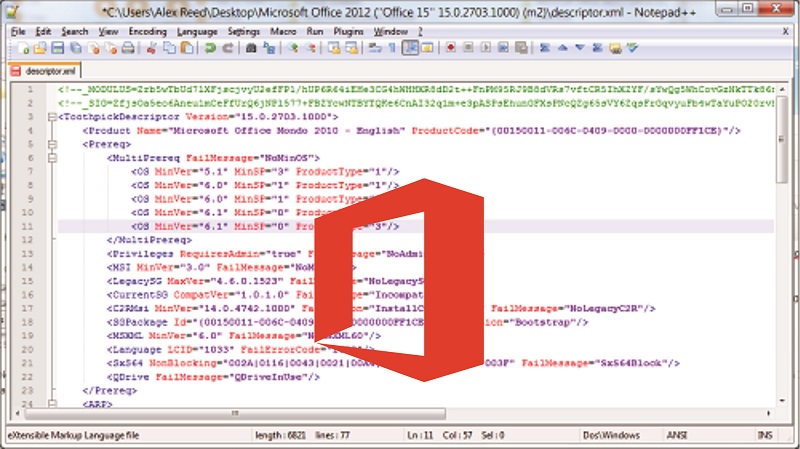The width and height of the screenshot is (800, 449).
Task: Click 'QDriveInUse' text on line 22
Action: [269, 377]
